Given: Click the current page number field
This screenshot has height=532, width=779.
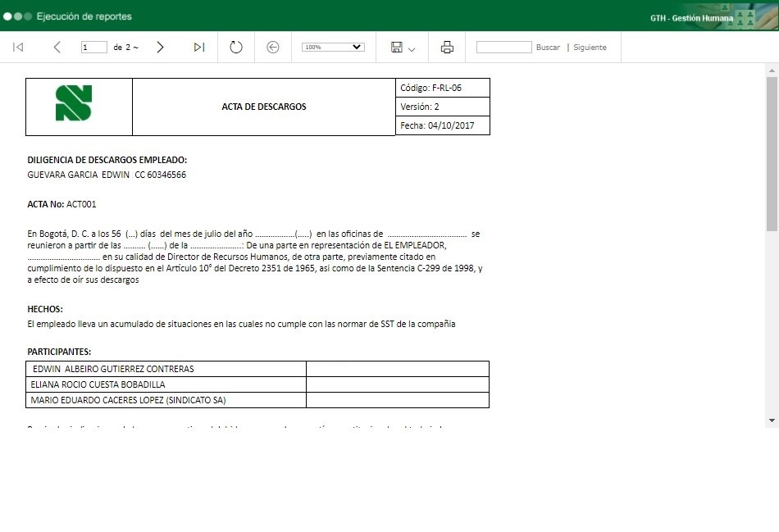Looking at the screenshot, I should (x=94, y=48).
